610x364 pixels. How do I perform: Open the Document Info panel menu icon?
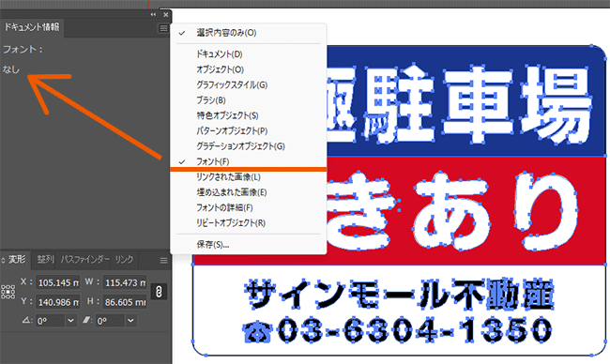pyautogui.click(x=163, y=28)
